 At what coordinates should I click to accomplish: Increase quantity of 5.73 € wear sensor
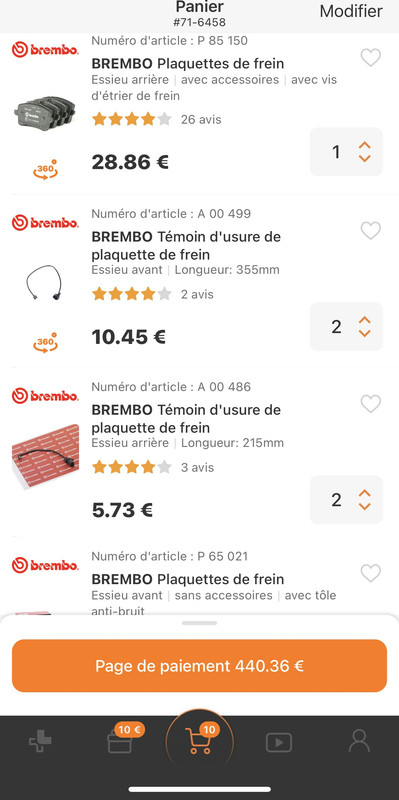click(x=364, y=492)
